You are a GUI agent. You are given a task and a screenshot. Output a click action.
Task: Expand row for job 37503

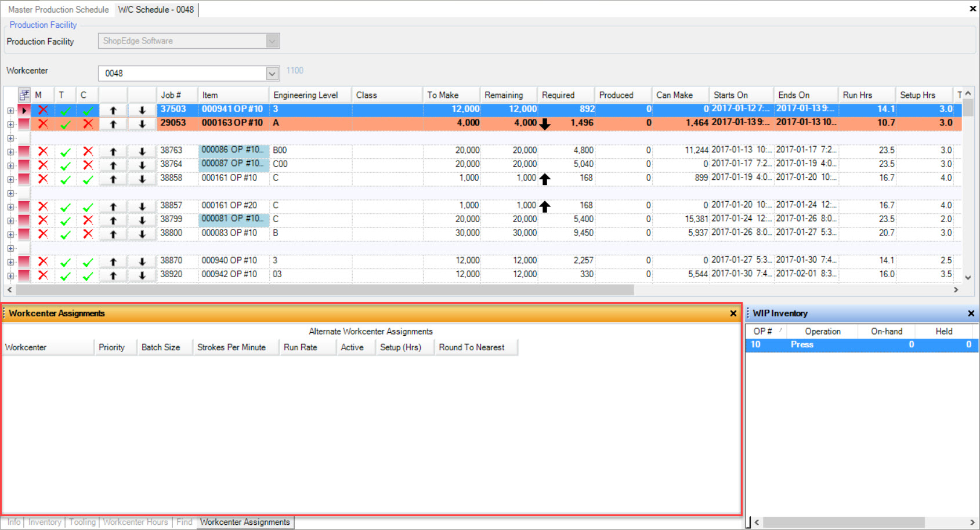click(x=10, y=110)
